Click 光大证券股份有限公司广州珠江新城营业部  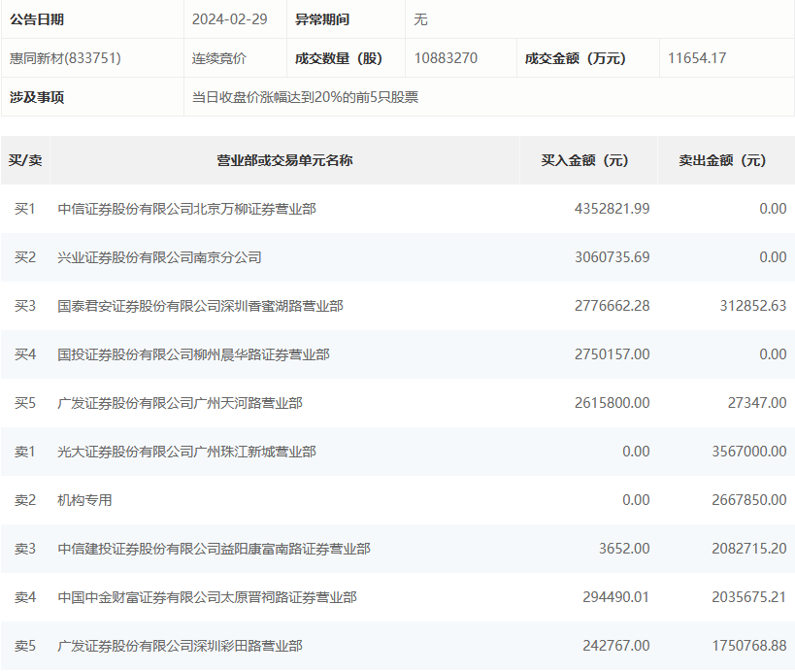[x=187, y=452]
